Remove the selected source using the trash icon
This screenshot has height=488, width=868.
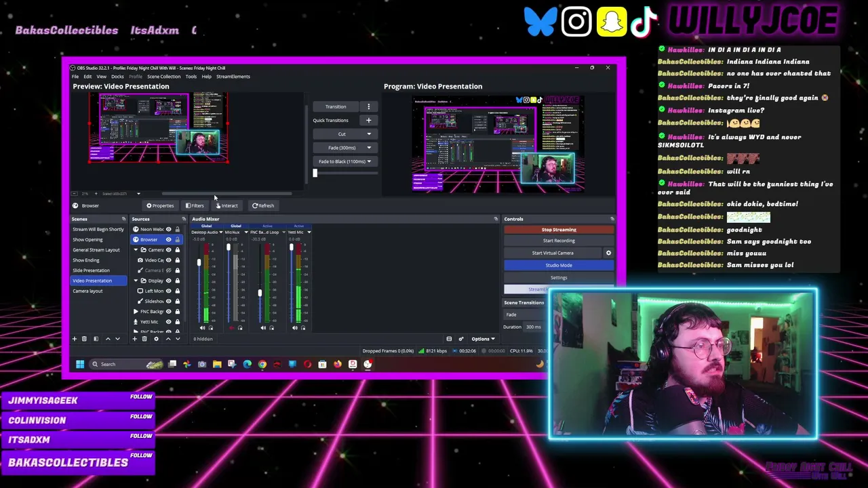(144, 339)
